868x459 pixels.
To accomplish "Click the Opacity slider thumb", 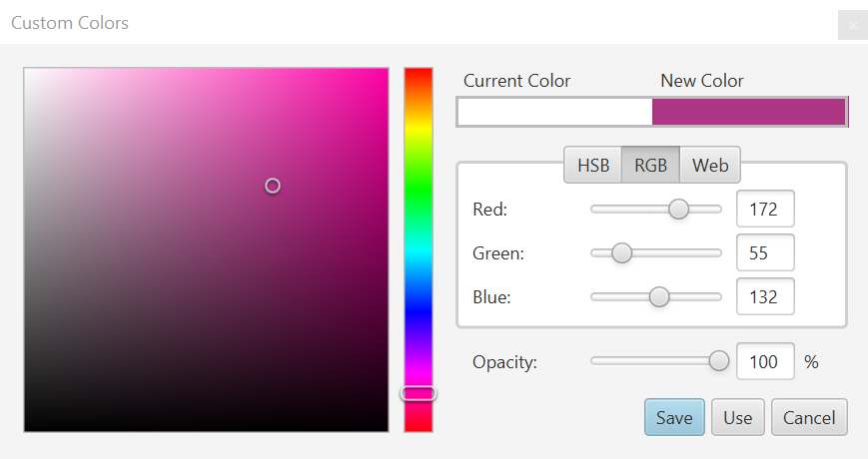I will coord(718,361).
